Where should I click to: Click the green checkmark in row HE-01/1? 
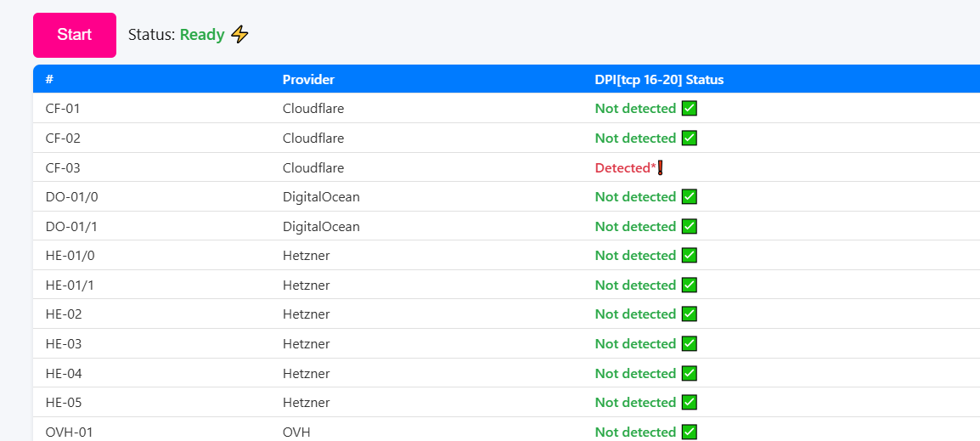pyautogui.click(x=690, y=285)
